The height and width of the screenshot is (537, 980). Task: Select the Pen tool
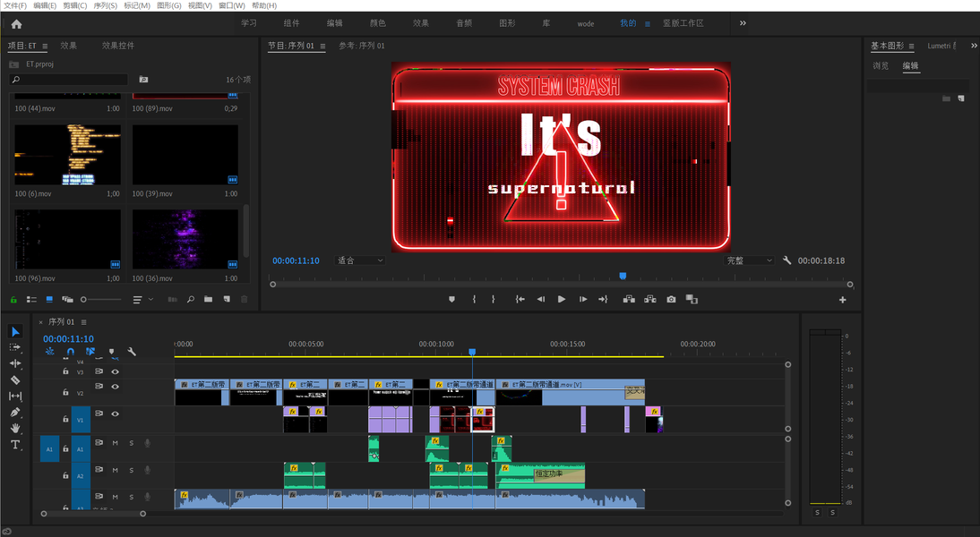click(x=15, y=412)
